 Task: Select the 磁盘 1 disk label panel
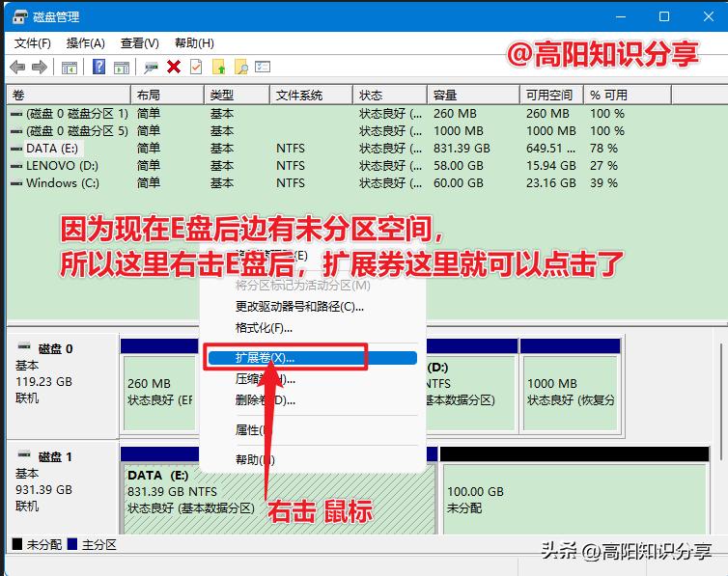click(x=63, y=488)
